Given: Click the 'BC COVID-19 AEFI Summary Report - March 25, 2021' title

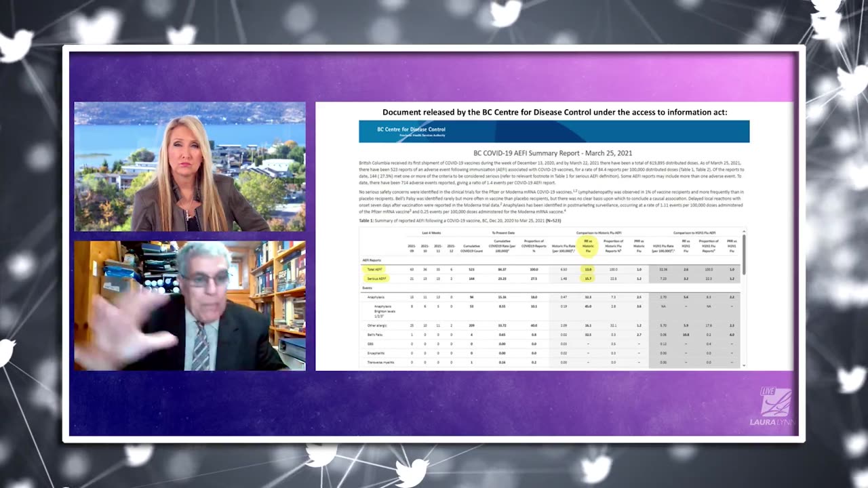Looking at the screenshot, I should coord(553,153).
